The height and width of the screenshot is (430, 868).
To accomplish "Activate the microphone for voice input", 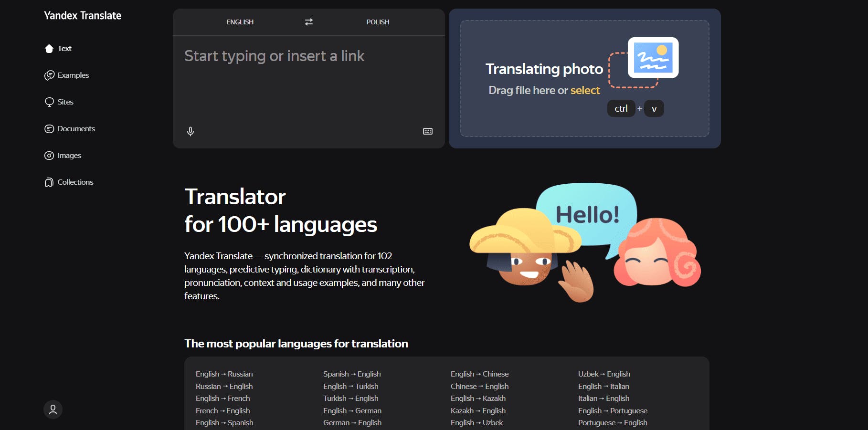I will click(x=191, y=131).
